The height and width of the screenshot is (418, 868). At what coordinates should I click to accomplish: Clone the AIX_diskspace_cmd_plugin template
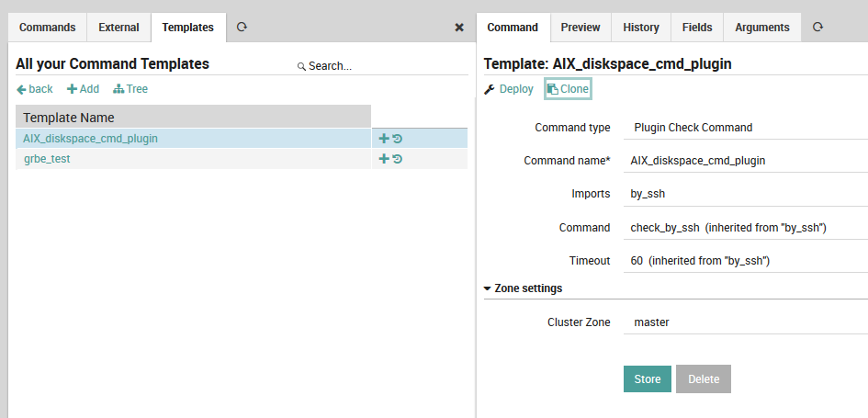click(x=568, y=89)
